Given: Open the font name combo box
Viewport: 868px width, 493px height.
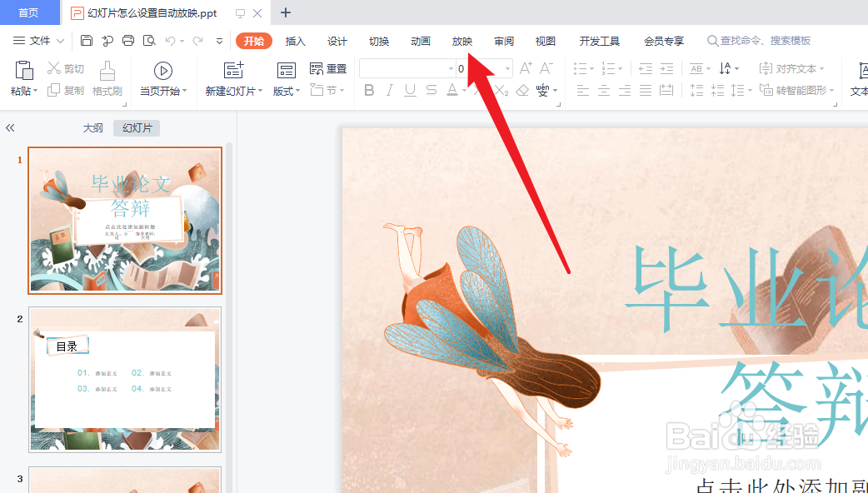Looking at the screenshot, I should pos(407,68).
